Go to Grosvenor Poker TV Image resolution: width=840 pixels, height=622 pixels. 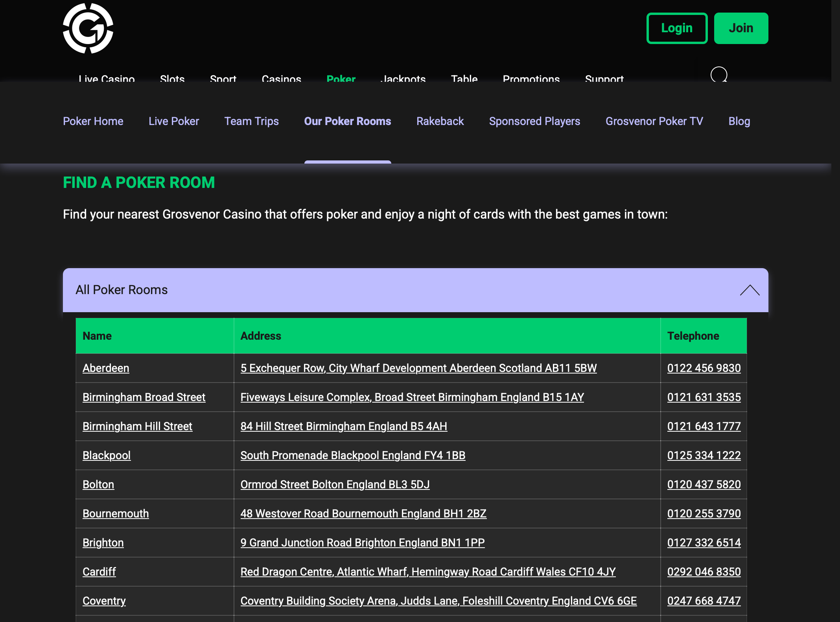tap(654, 121)
